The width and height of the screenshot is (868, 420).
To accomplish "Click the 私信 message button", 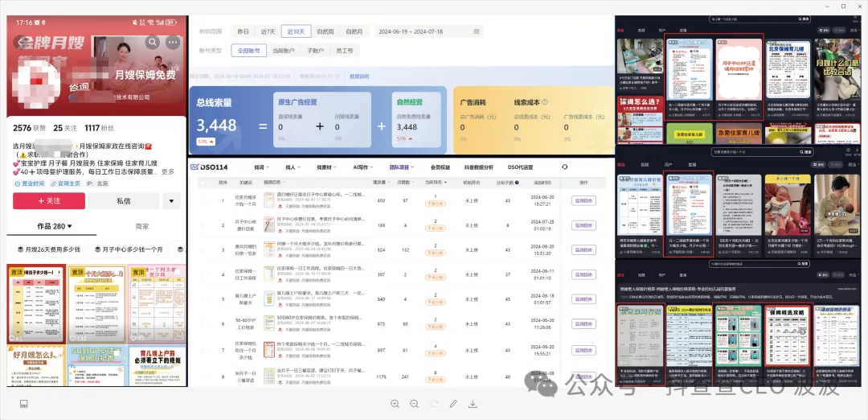I will click(x=123, y=201).
